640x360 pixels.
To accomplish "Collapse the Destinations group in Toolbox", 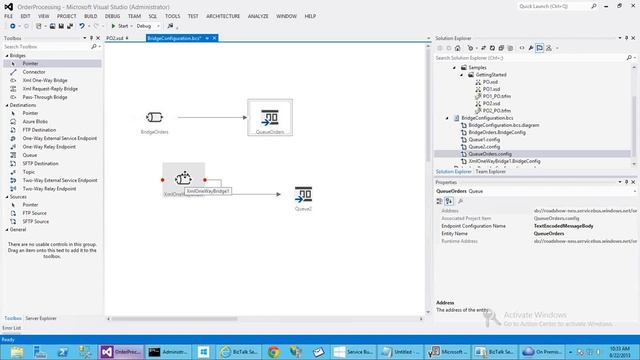I will [x=7, y=105].
